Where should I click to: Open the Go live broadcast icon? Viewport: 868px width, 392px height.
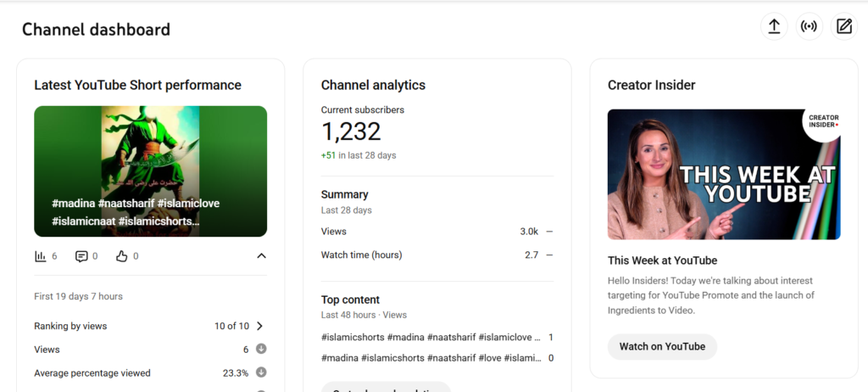coord(809,26)
